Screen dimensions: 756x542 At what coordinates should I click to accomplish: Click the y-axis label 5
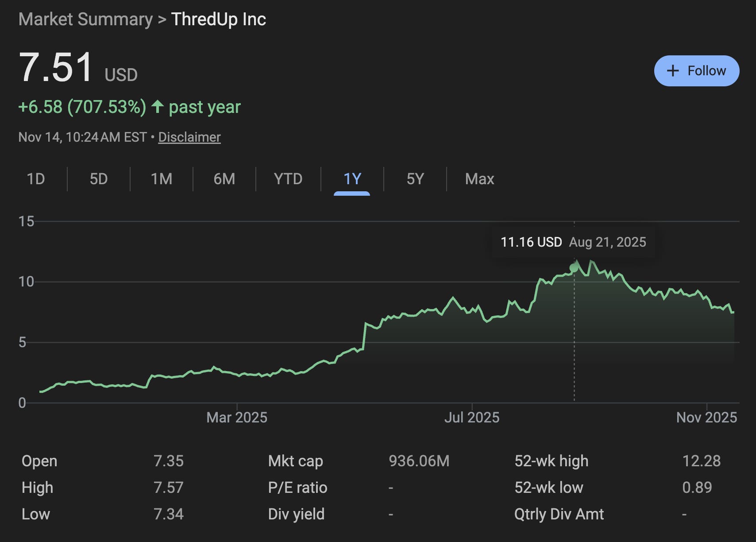coord(22,342)
